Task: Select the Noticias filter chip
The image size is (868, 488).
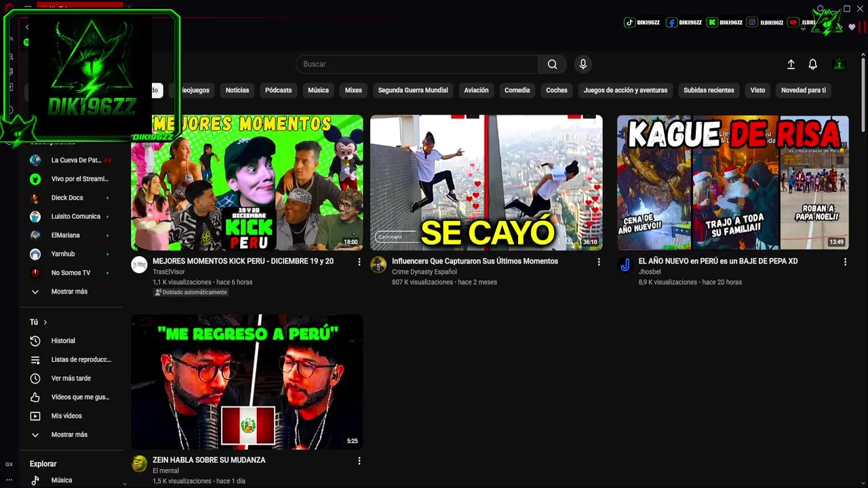Action: click(x=237, y=90)
